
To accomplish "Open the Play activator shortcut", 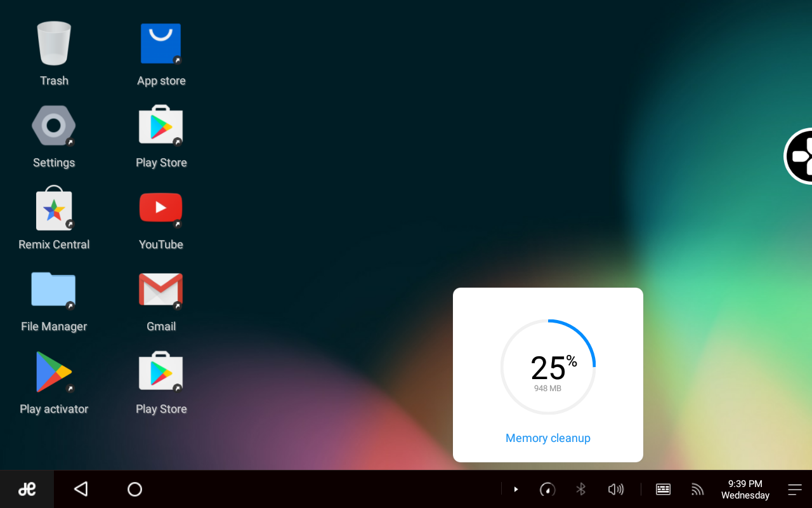I will 54,372.
